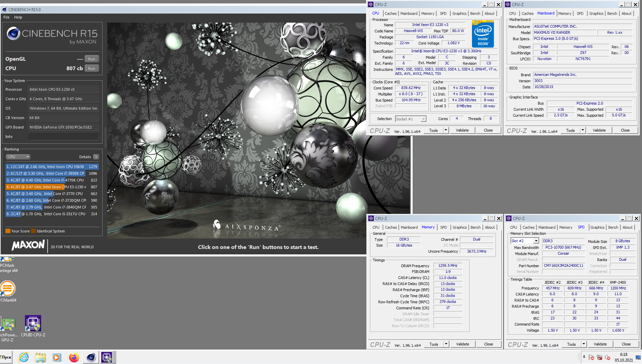Click the muted volume tray icon
The image size is (642, 364).
point(608,357)
